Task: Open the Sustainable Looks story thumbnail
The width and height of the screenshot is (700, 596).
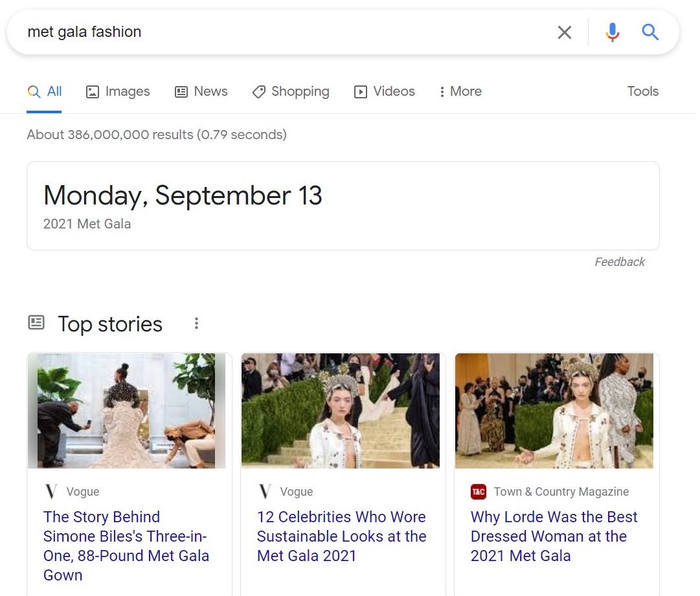Action: (x=340, y=411)
